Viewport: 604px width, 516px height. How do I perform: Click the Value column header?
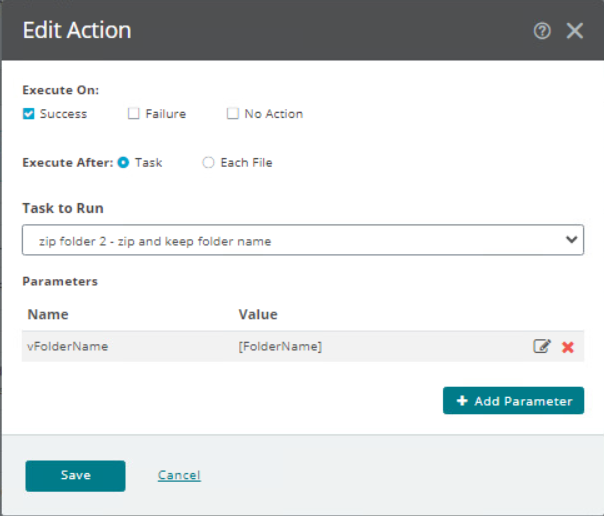(x=258, y=314)
